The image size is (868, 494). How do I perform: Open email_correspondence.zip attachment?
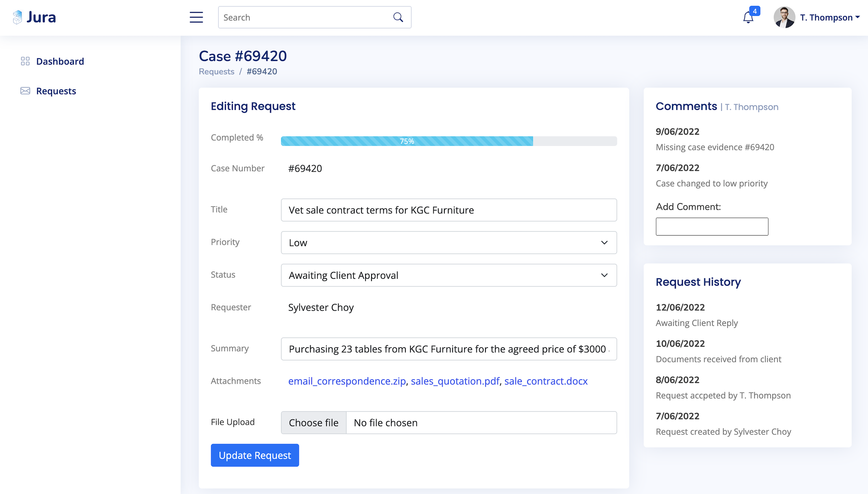(347, 381)
